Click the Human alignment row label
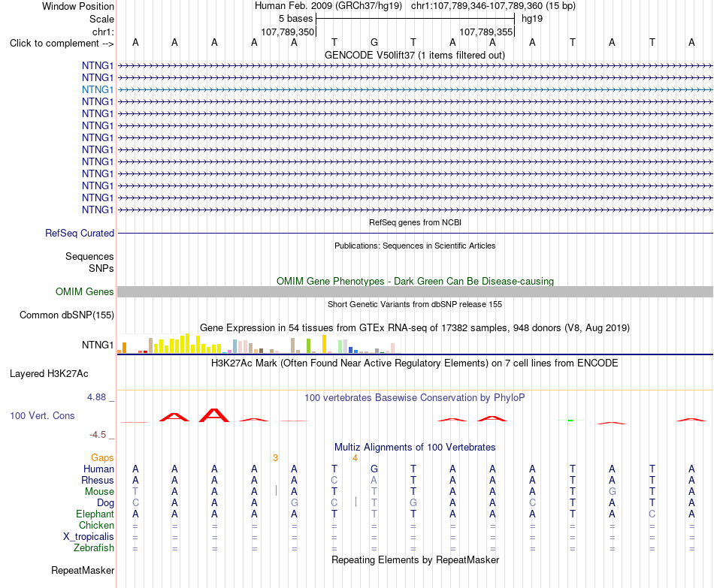 coord(98,469)
